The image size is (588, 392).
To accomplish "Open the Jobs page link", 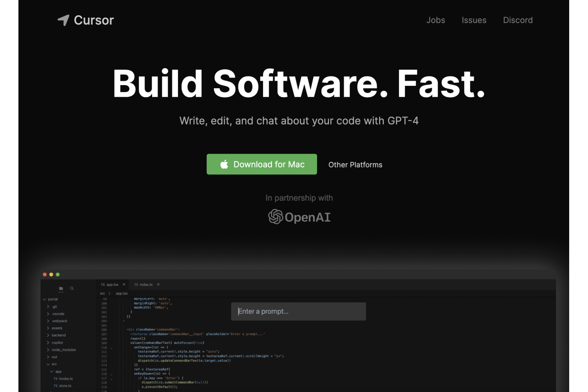I will (436, 20).
